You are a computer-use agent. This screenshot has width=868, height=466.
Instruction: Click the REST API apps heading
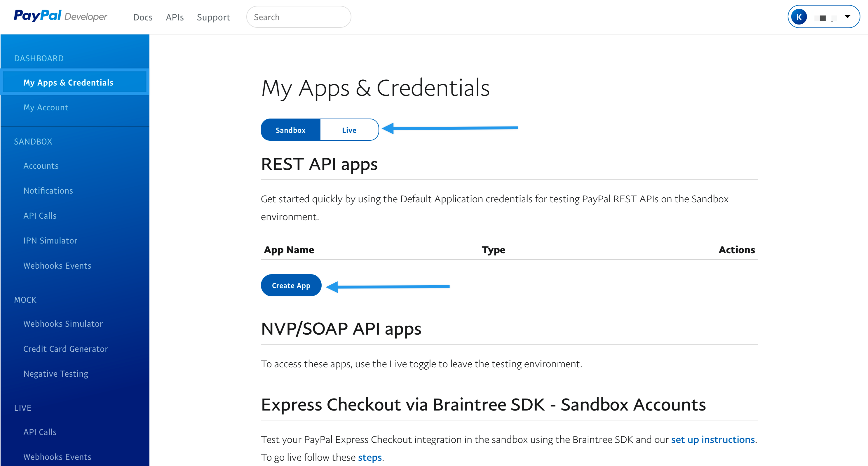[x=319, y=164]
